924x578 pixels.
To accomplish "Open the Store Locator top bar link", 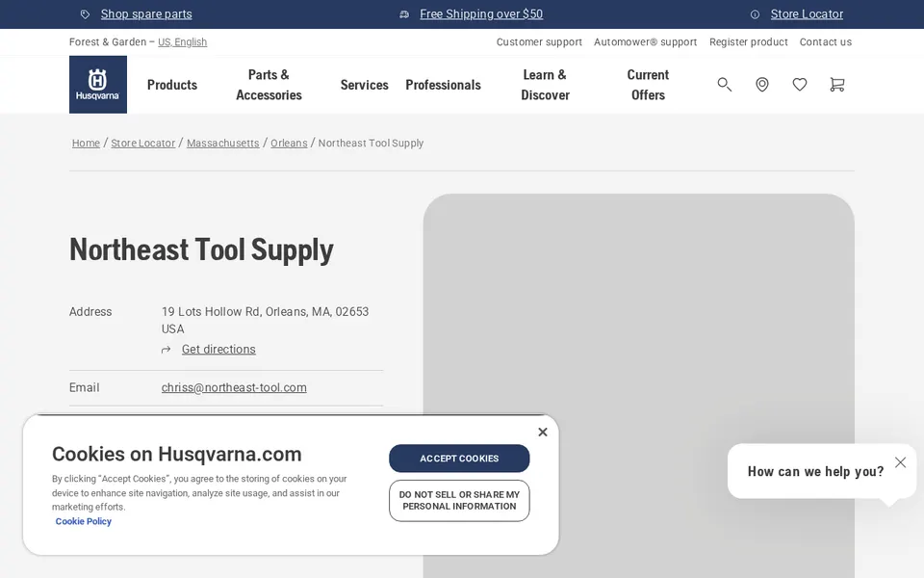I will 807,14.
